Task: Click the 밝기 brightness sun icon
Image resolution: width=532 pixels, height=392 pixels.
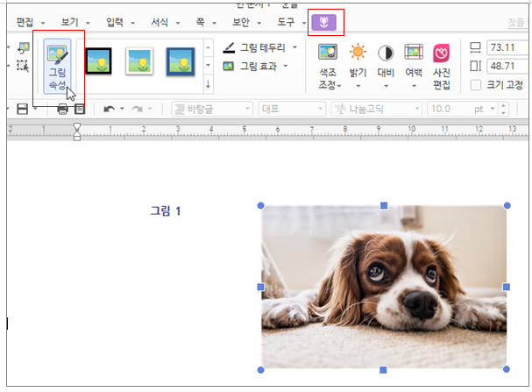Action: (x=358, y=53)
